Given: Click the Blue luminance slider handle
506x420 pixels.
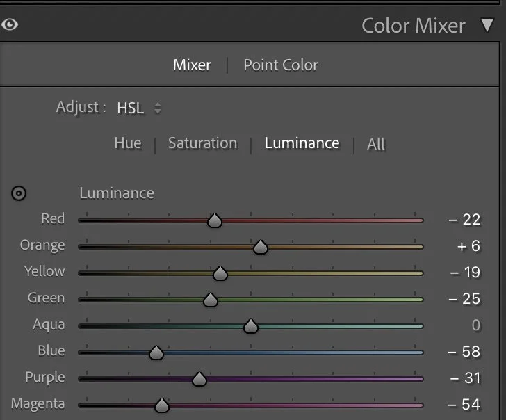Looking at the screenshot, I should tap(156, 353).
